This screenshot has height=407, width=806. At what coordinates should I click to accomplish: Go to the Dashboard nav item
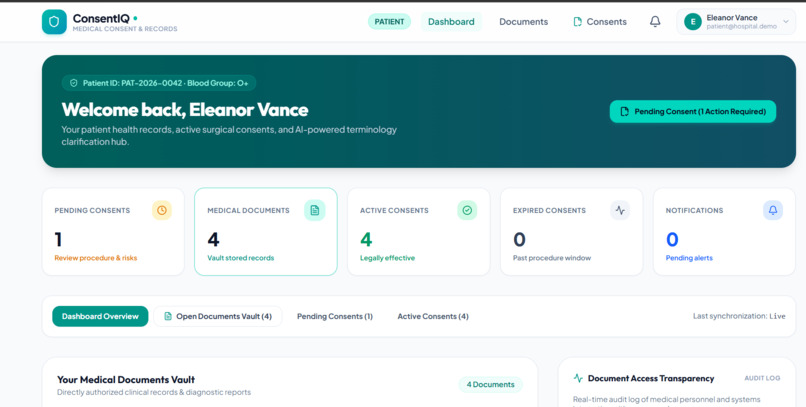[x=451, y=22]
